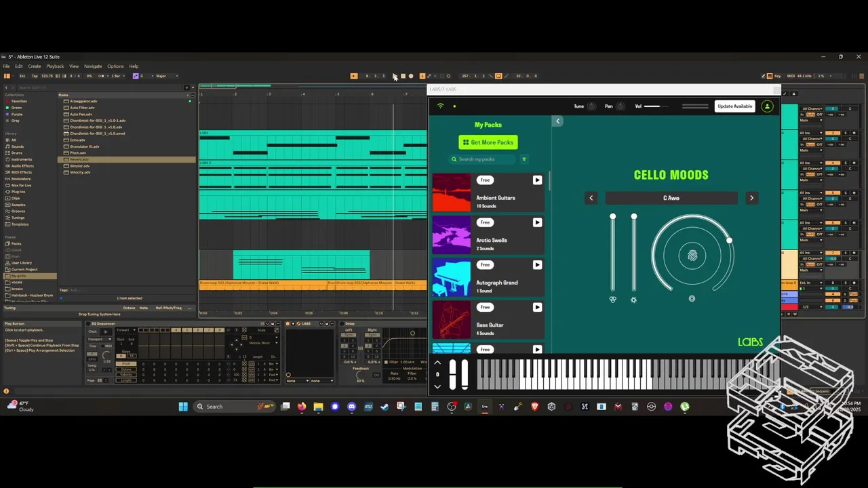Select Arpeggiator.adv preset
The width and height of the screenshot is (868, 488).
[x=83, y=101]
